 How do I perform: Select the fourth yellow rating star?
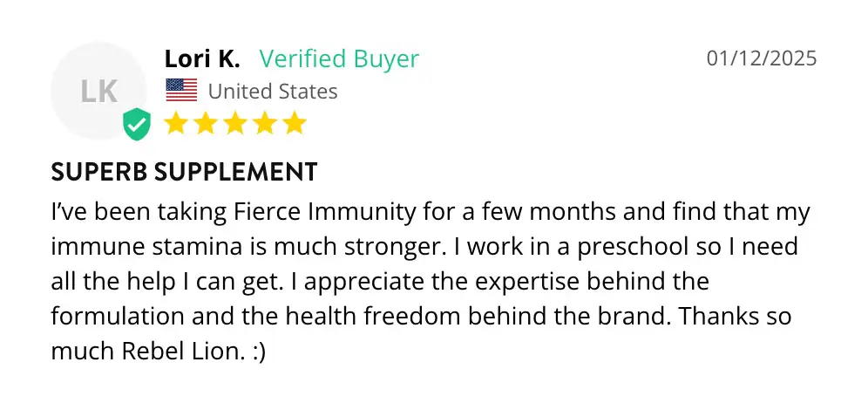pyautogui.click(x=264, y=123)
